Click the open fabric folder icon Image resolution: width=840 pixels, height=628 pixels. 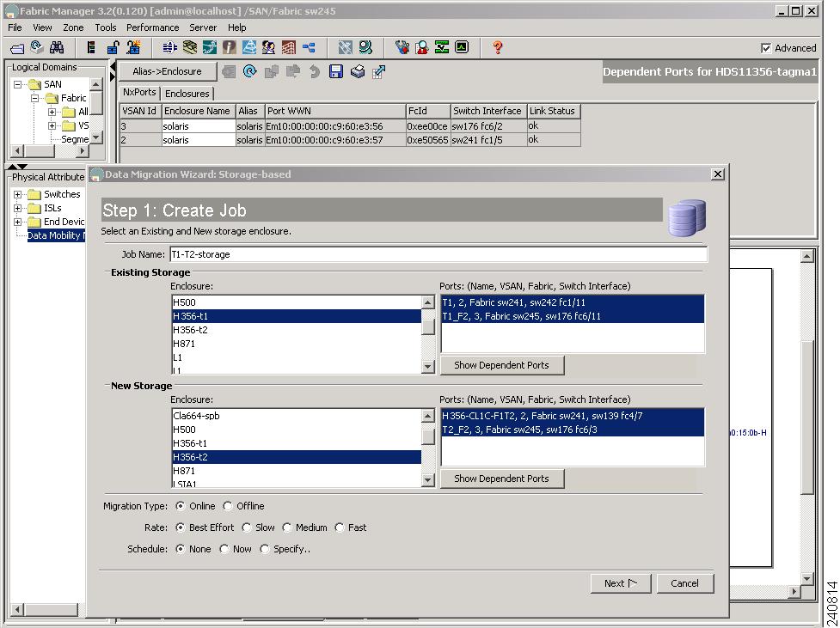[18, 48]
